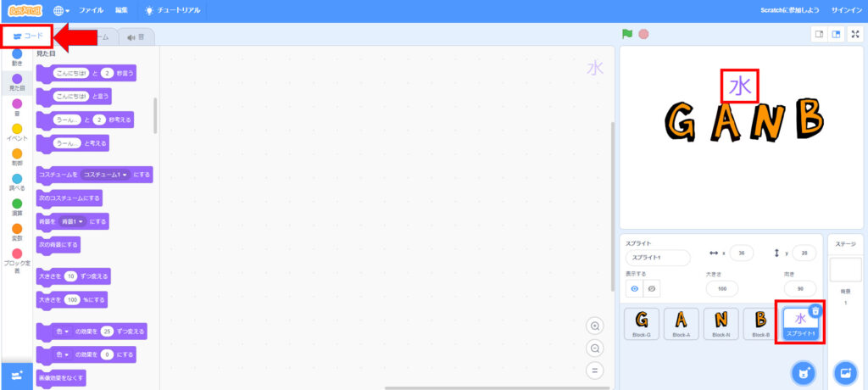Show the sprite with eye icon
868x390 pixels.
click(x=634, y=288)
